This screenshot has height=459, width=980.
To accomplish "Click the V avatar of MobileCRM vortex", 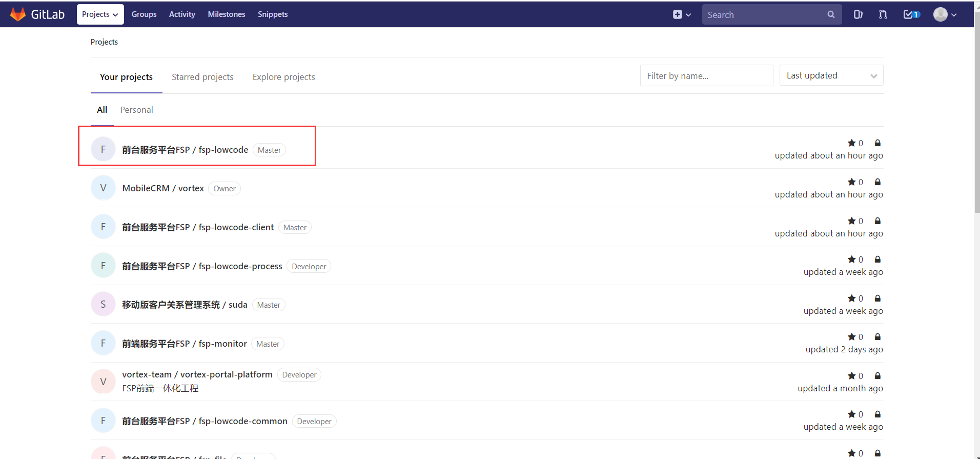I will 103,188.
